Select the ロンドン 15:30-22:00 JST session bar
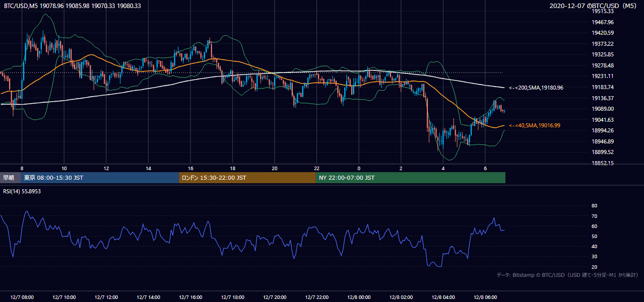 (x=247, y=178)
